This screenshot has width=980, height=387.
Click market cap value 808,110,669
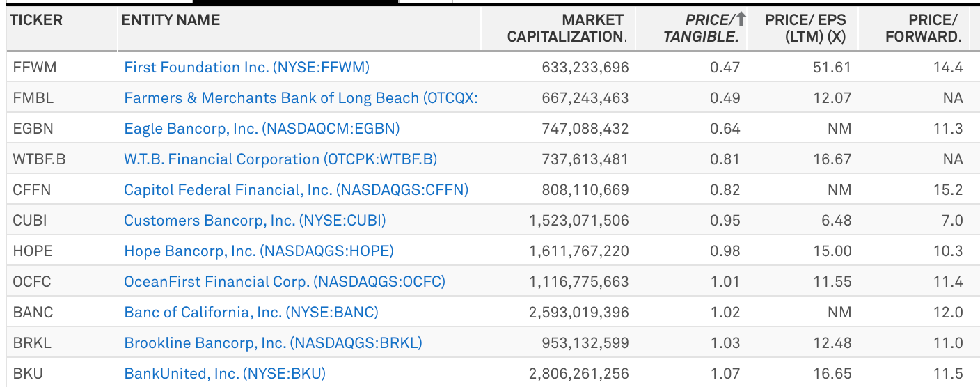click(585, 190)
